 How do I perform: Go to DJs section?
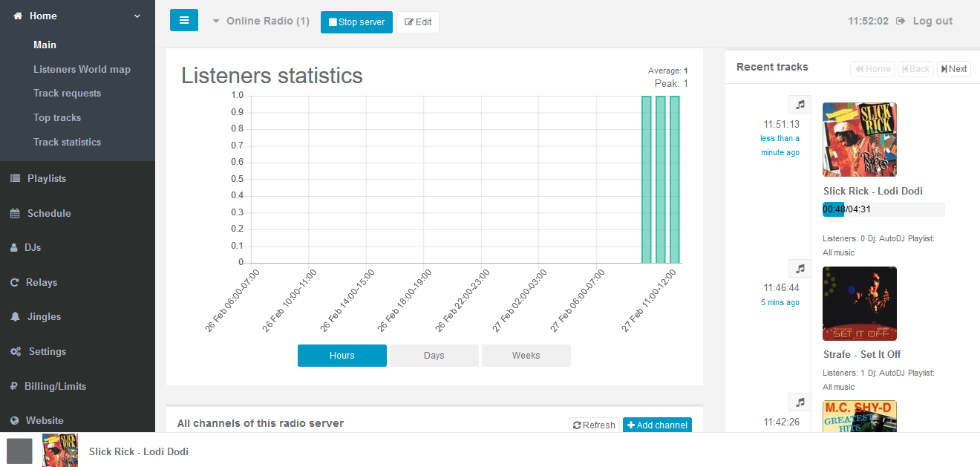point(32,247)
